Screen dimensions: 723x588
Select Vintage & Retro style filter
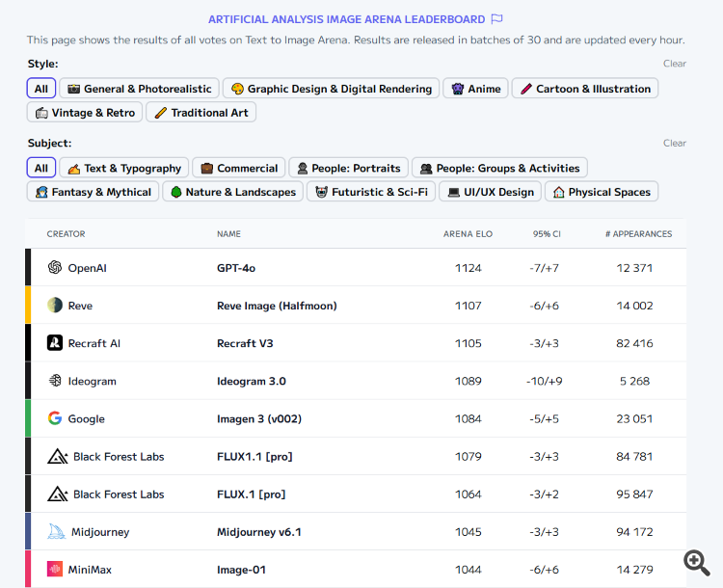85,112
